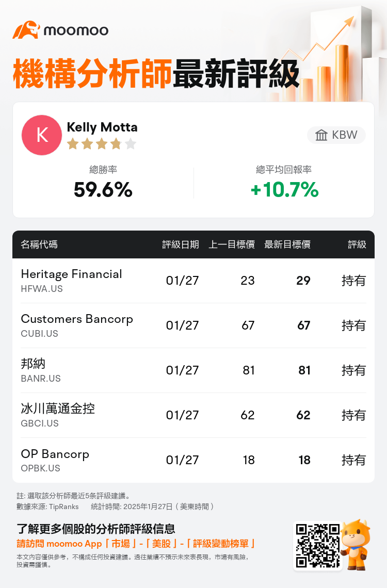Image resolution: width=387 pixels, height=588 pixels.
Task: Open the Customers Bancorp CUBI.US row
Action: [193, 325]
